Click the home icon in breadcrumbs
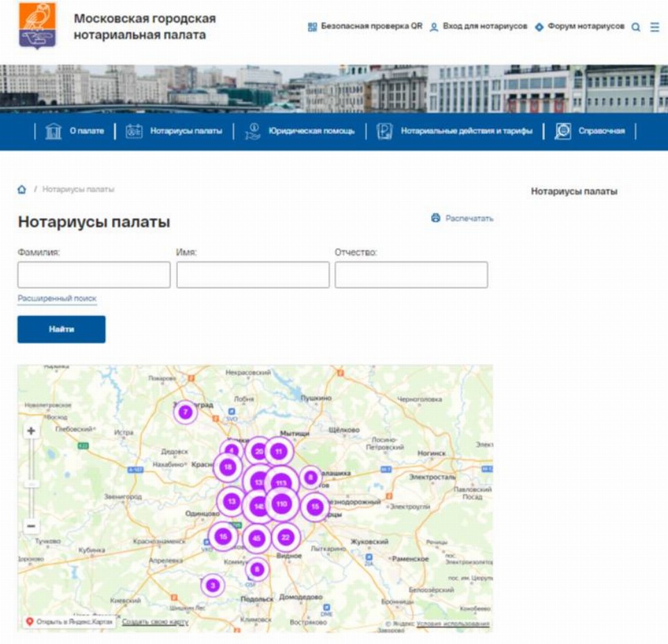Viewport: 668px width, 644px height. click(x=22, y=190)
